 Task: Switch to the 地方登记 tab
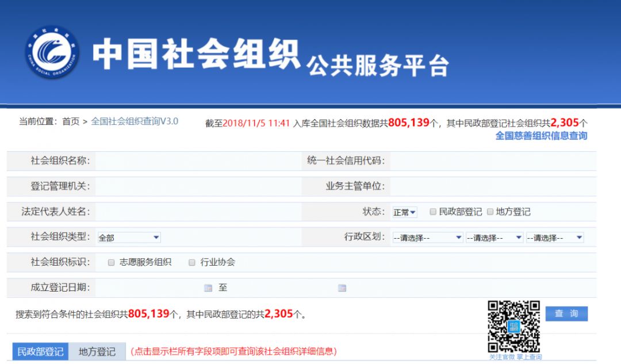(97, 351)
